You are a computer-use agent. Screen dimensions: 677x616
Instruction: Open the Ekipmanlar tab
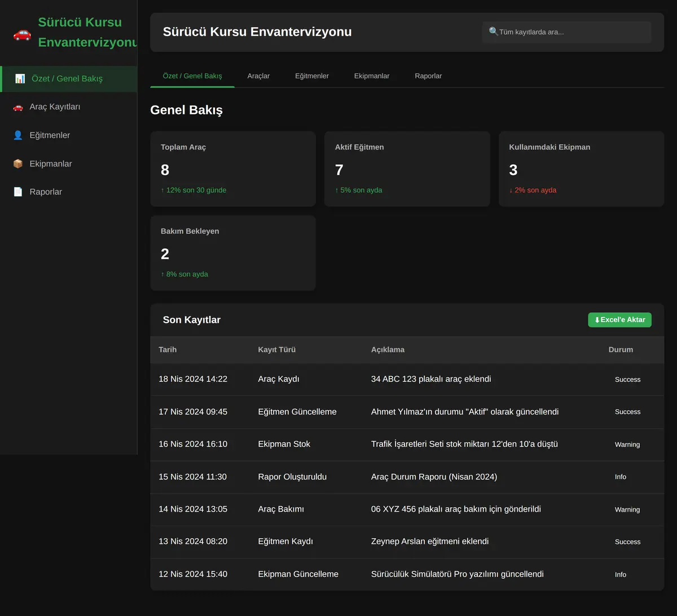(372, 76)
